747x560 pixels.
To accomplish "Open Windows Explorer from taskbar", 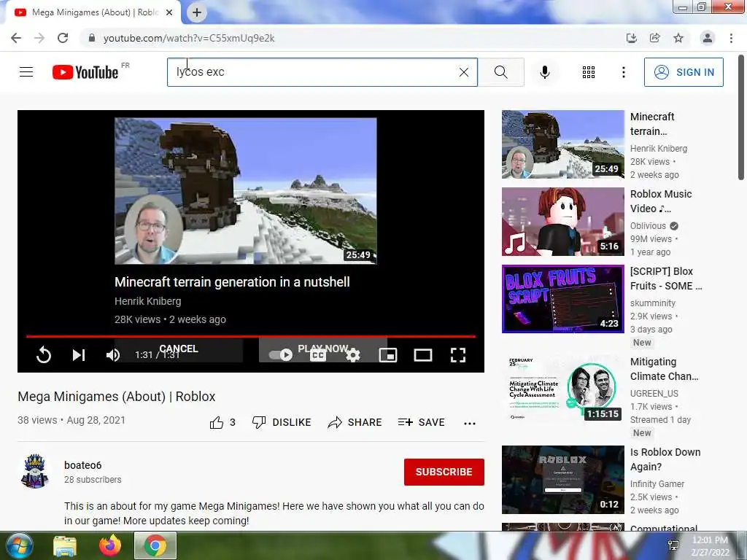I will click(65, 545).
